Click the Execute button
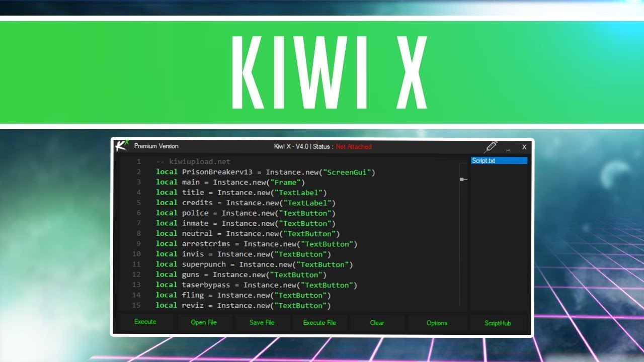The height and width of the screenshot is (362, 644). pos(145,322)
